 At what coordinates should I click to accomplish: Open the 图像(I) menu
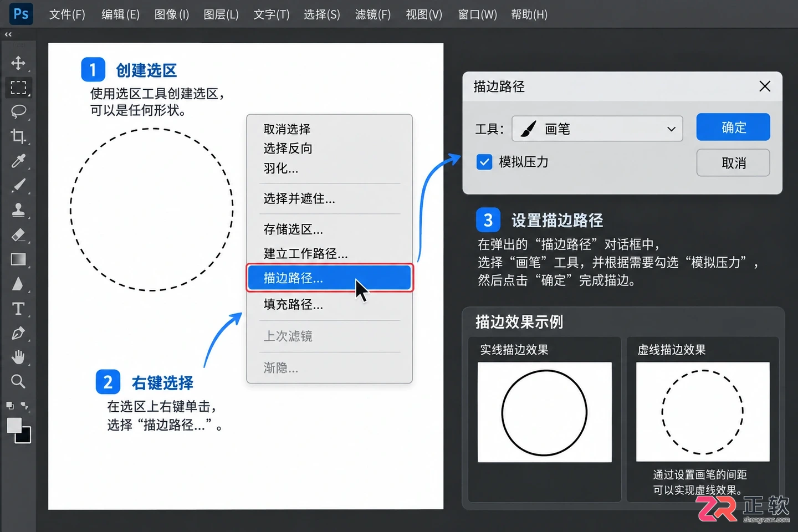click(172, 14)
